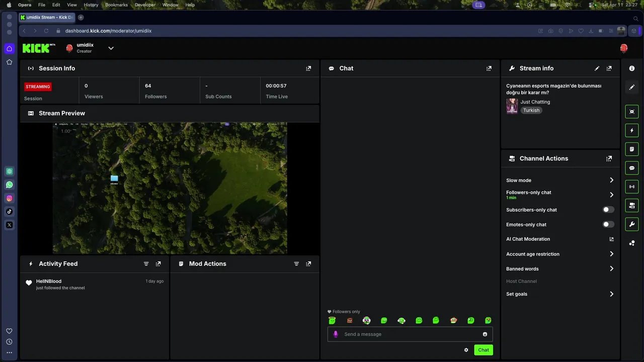
Task: Open the File menu
Action: 42,5
